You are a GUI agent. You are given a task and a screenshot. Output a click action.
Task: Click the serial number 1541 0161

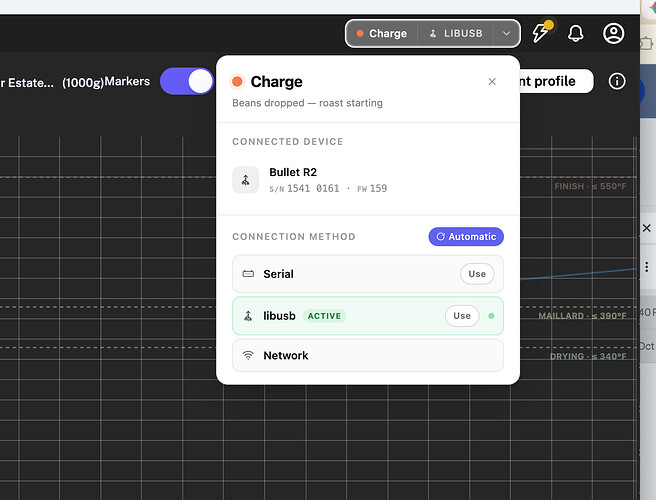pos(313,188)
